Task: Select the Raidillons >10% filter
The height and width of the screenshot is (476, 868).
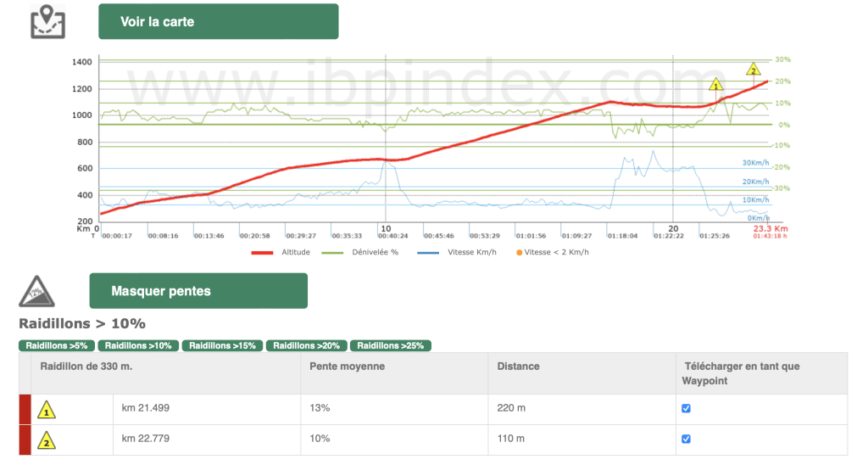Action: (x=137, y=346)
